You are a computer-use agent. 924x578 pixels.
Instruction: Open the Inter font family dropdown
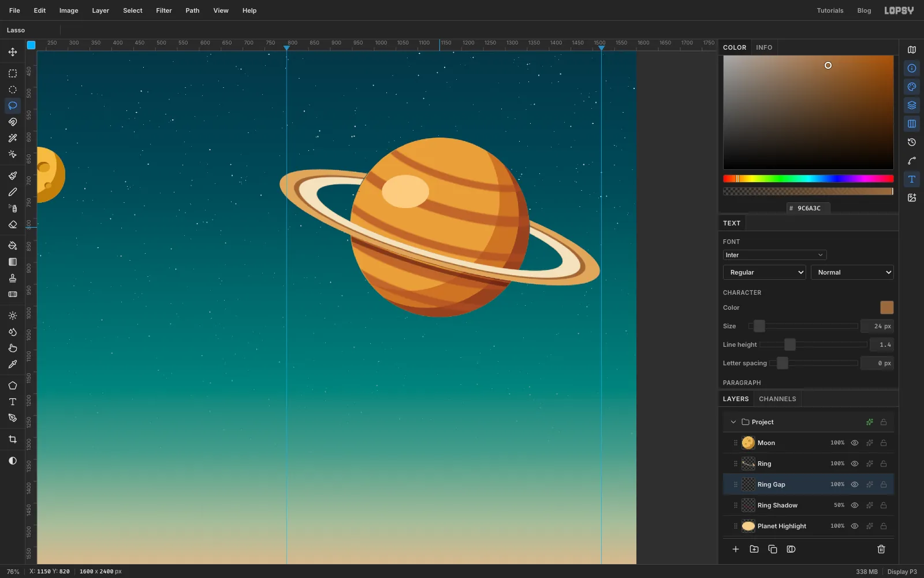(774, 255)
